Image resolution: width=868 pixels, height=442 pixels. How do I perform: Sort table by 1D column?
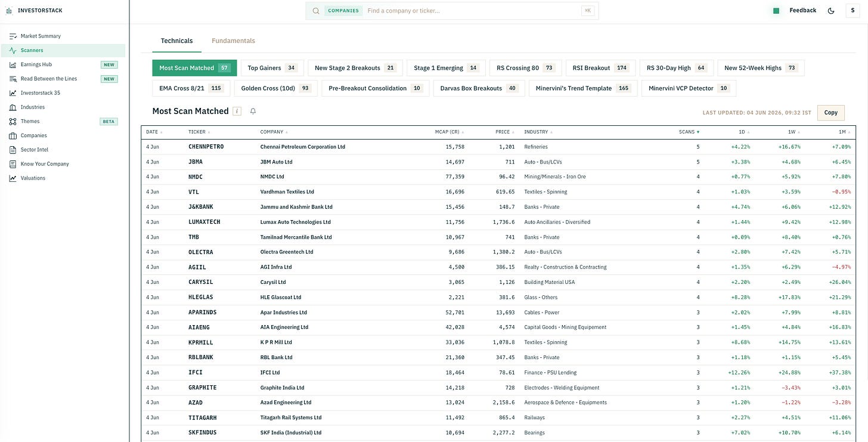point(745,132)
